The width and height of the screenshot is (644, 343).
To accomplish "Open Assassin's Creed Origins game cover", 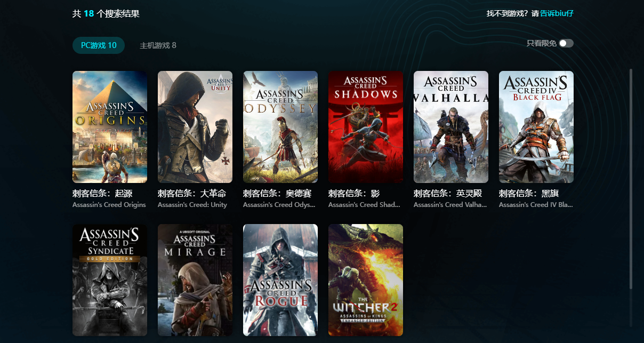I will [x=109, y=127].
